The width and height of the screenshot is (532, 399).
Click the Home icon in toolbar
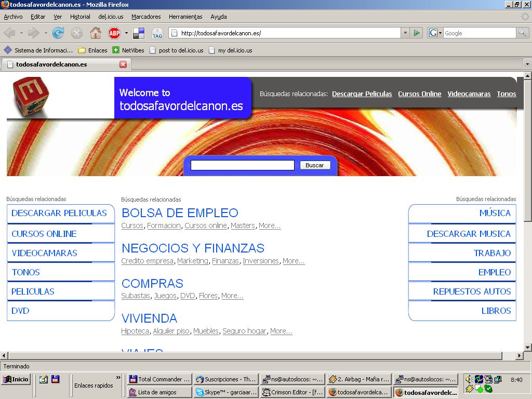tap(96, 33)
